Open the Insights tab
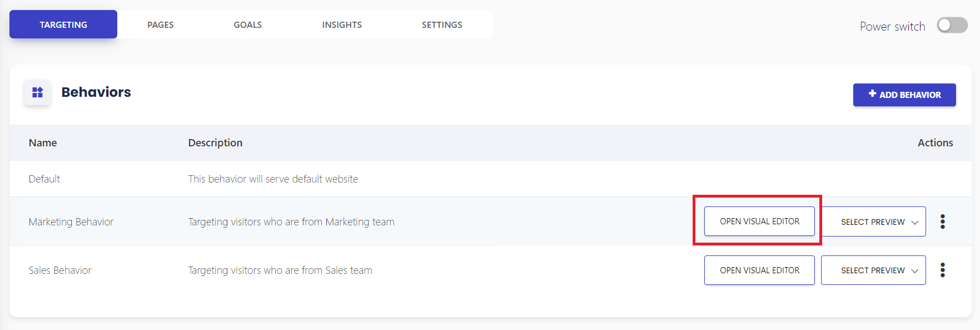The image size is (980, 330). (x=342, y=24)
